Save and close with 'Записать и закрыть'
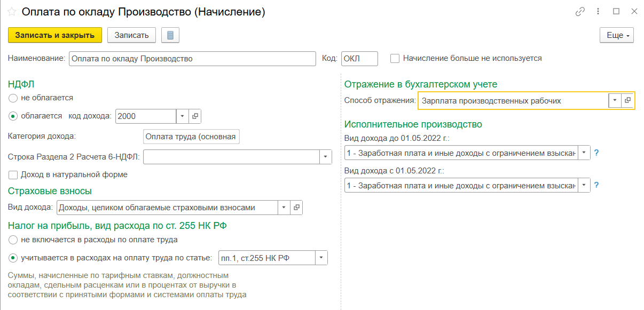This screenshot has width=644, height=310. pos(55,35)
